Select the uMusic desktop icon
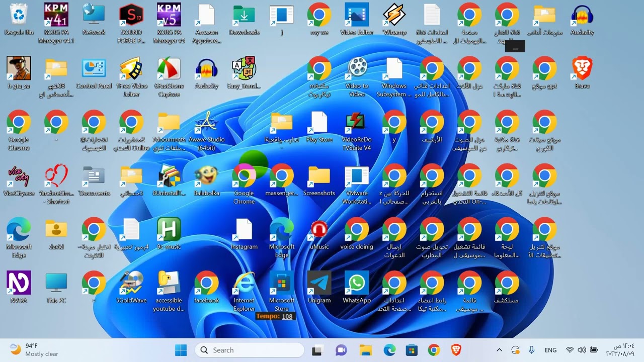Viewport: 644px width, 362px height. (319, 235)
